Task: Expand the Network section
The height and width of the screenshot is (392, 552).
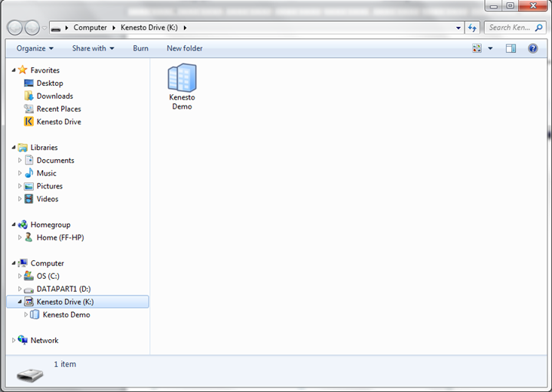Action: point(14,340)
